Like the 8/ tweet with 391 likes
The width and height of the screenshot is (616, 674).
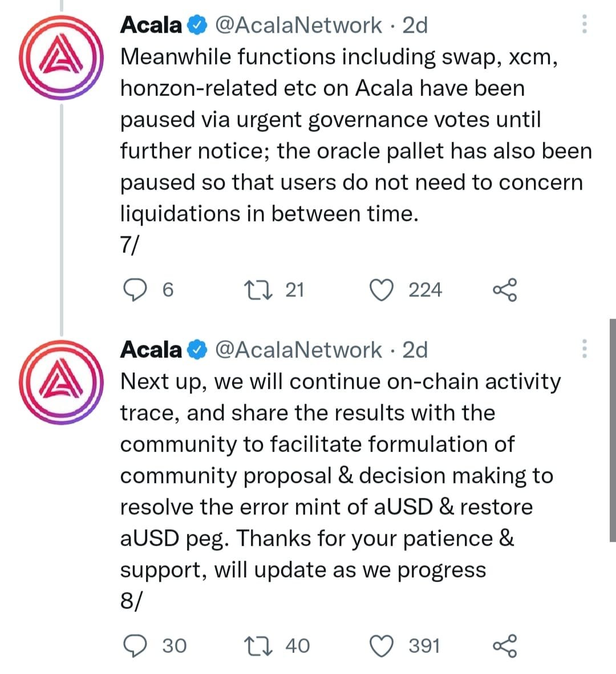click(x=382, y=645)
